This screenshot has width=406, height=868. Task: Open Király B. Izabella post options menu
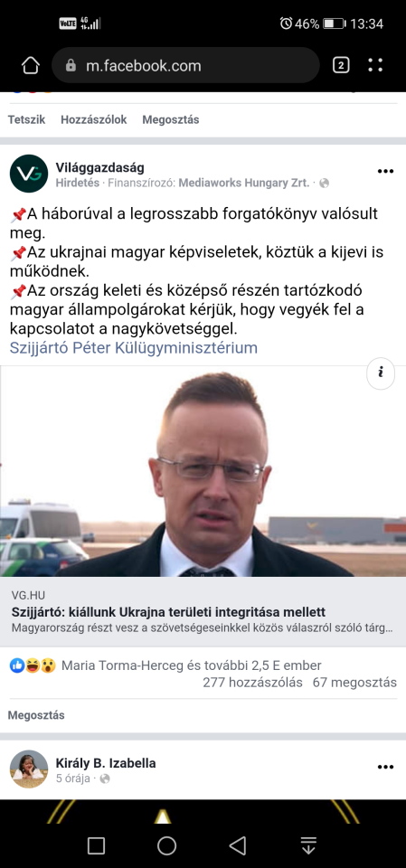coord(385,768)
